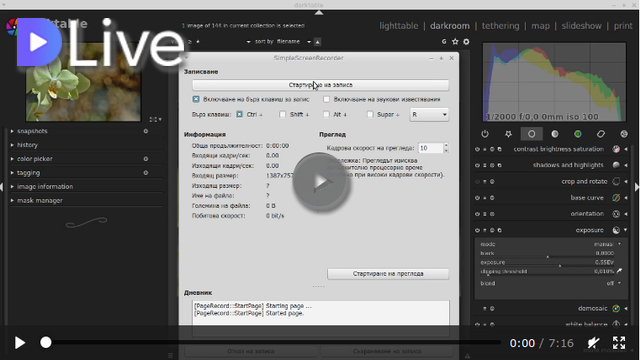Click the play button in the video control bar

(20, 342)
